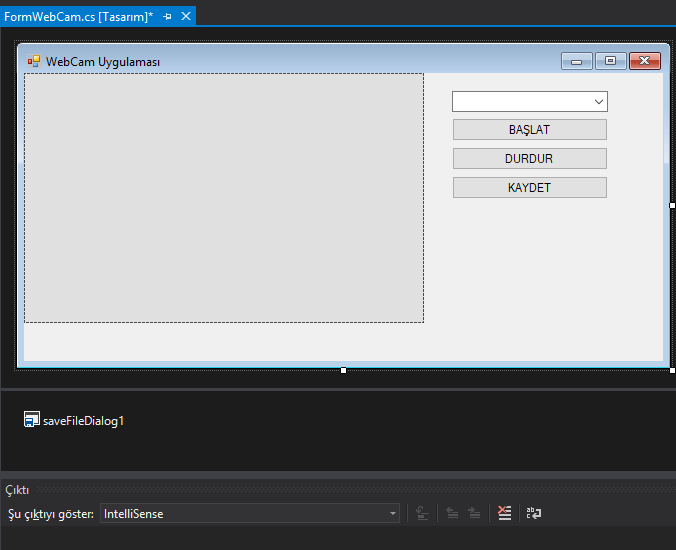Select the saveFileDialog1 component icon

(x=31, y=419)
